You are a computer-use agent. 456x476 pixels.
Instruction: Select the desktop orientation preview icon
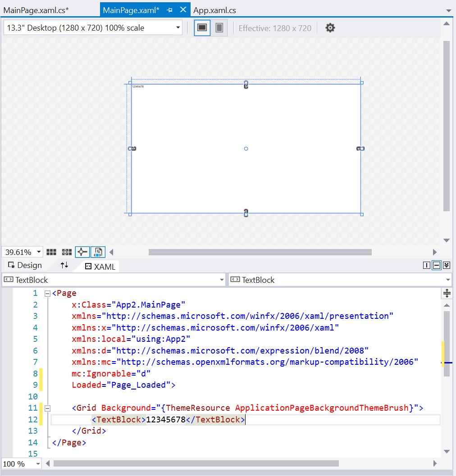202,27
